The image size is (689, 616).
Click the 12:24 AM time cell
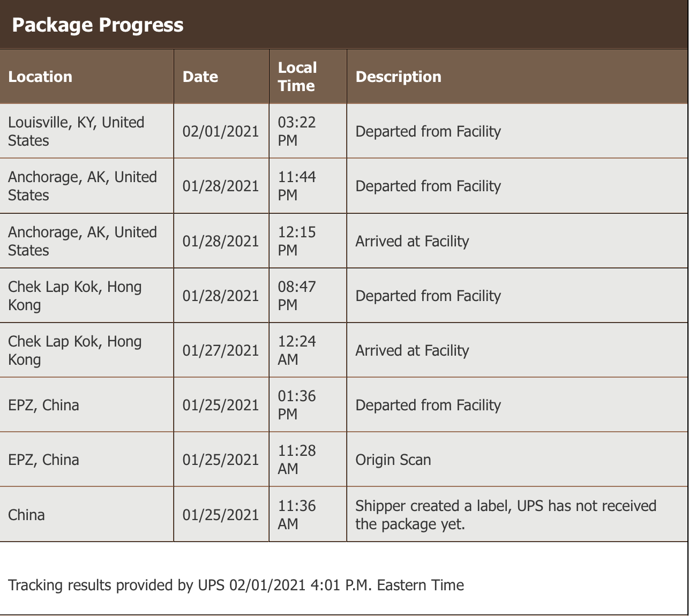(x=297, y=350)
